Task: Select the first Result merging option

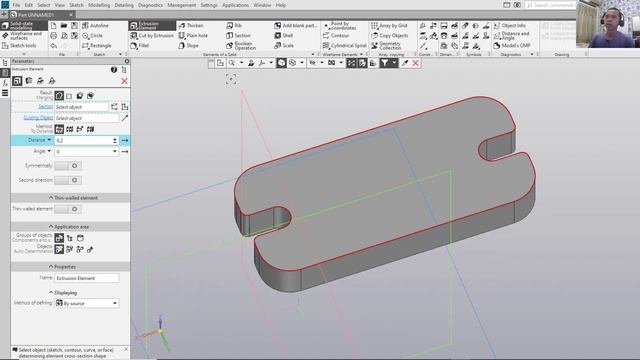Action: (x=59, y=96)
